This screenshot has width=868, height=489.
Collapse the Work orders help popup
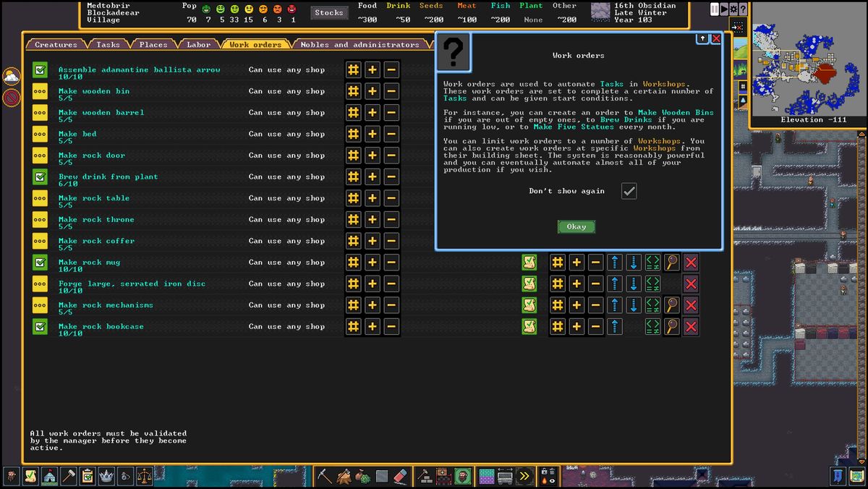click(x=702, y=39)
